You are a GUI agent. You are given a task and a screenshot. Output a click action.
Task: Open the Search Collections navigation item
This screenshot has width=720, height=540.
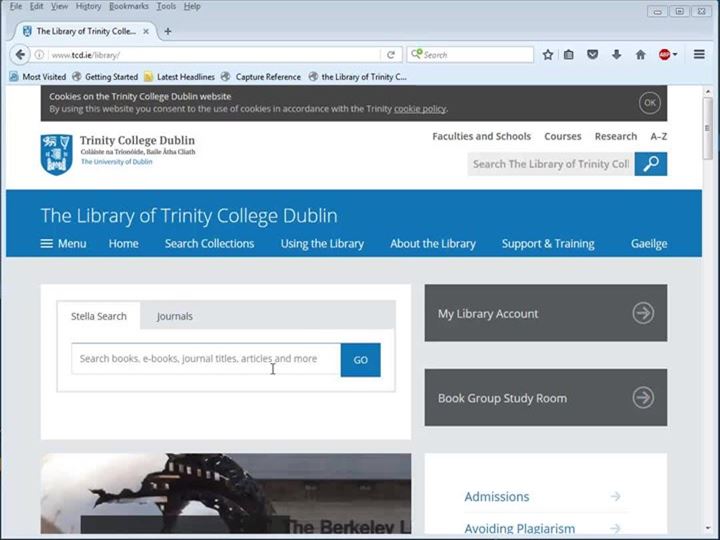209,243
